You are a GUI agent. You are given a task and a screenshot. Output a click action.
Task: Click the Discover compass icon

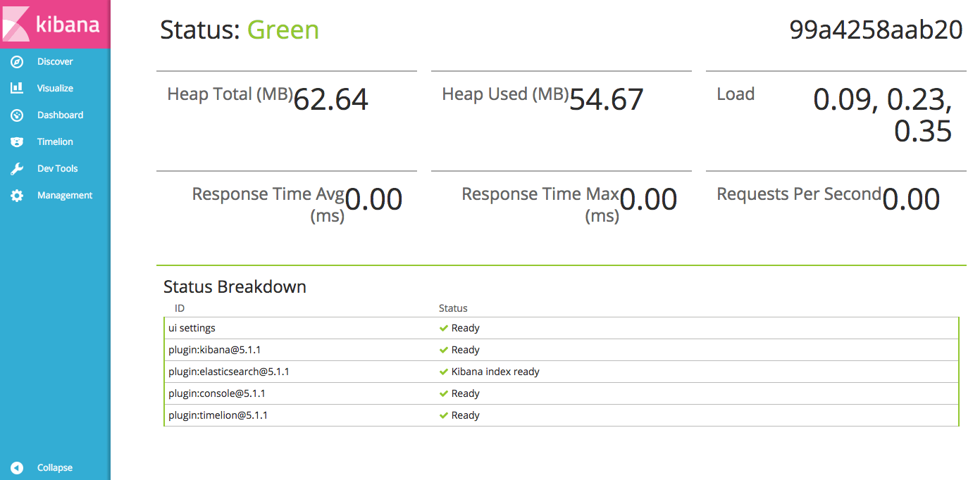click(x=17, y=62)
